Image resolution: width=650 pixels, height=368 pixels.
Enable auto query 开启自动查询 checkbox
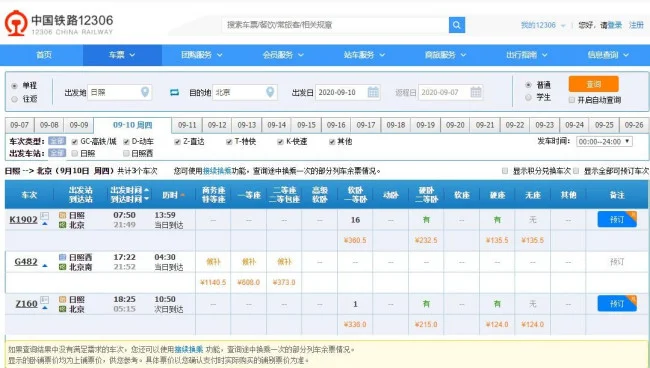[572, 100]
